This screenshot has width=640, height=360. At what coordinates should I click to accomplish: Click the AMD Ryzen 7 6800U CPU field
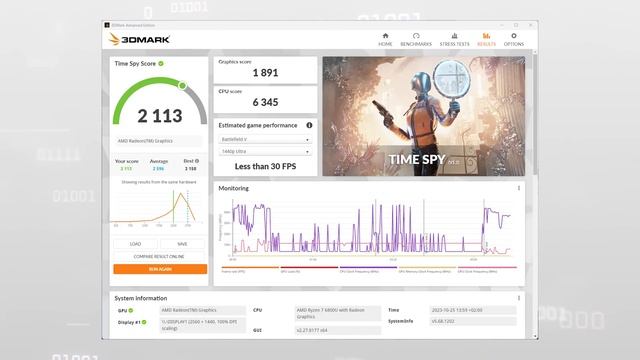(338, 313)
